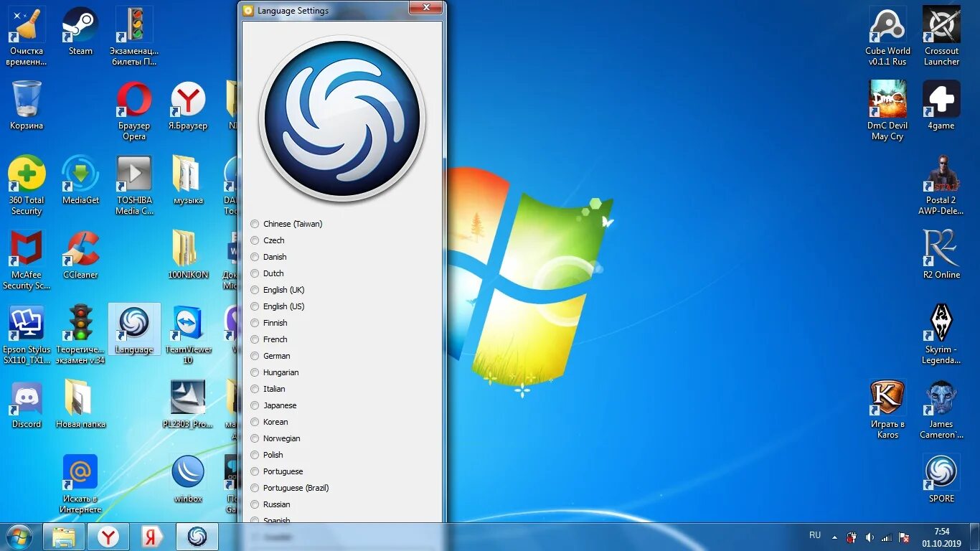Image resolution: width=980 pixels, height=551 pixels.
Task: Close the Language Settings window
Action: coord(425,7)
